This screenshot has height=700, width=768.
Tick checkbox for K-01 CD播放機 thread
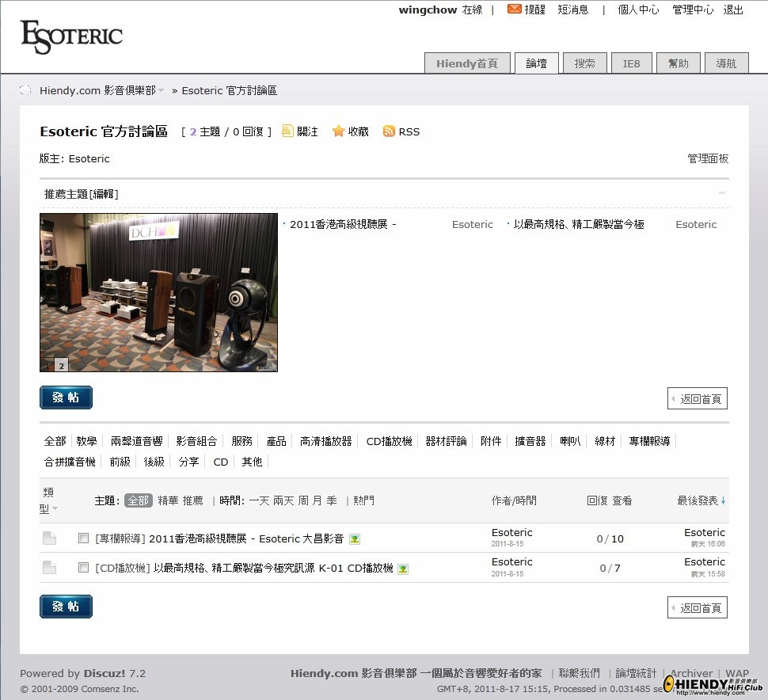coord(83,567)
